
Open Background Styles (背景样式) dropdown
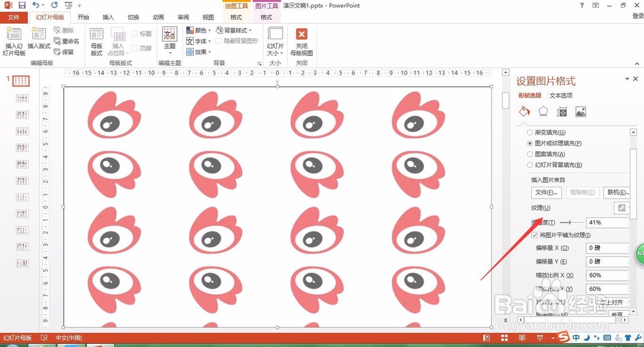[234, 30]
